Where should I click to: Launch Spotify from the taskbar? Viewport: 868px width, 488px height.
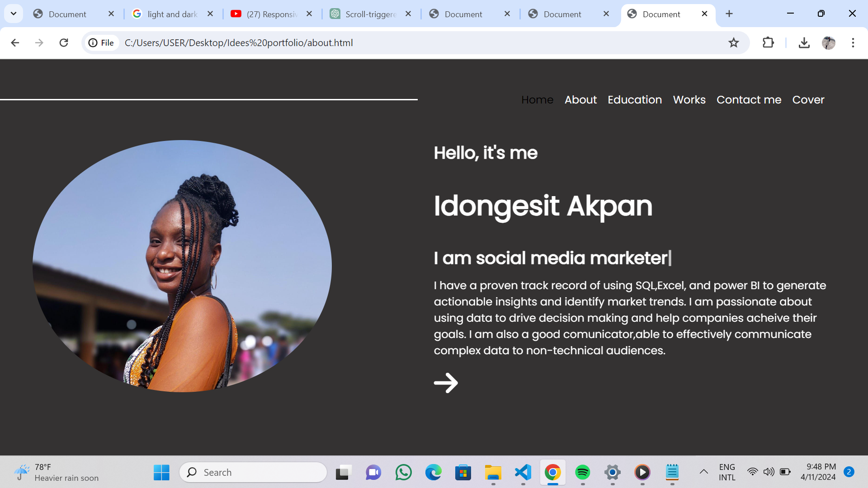[x=583, y=473]
